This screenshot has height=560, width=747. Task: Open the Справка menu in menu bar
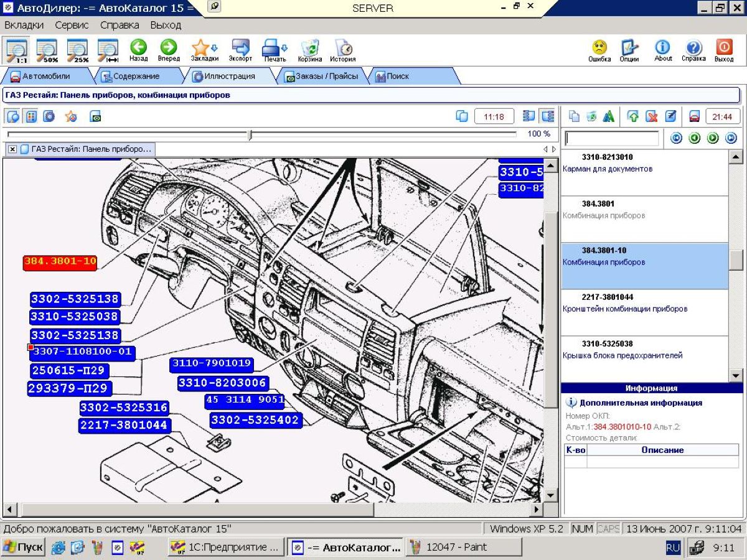[120, 26]
